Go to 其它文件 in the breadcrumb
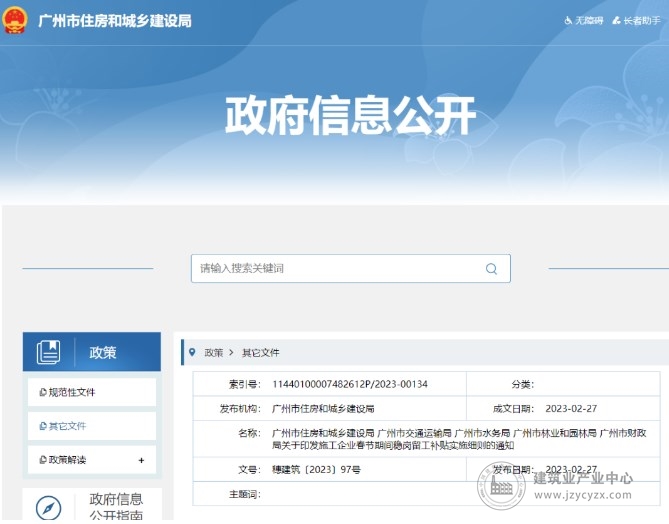 click(261, 352)
